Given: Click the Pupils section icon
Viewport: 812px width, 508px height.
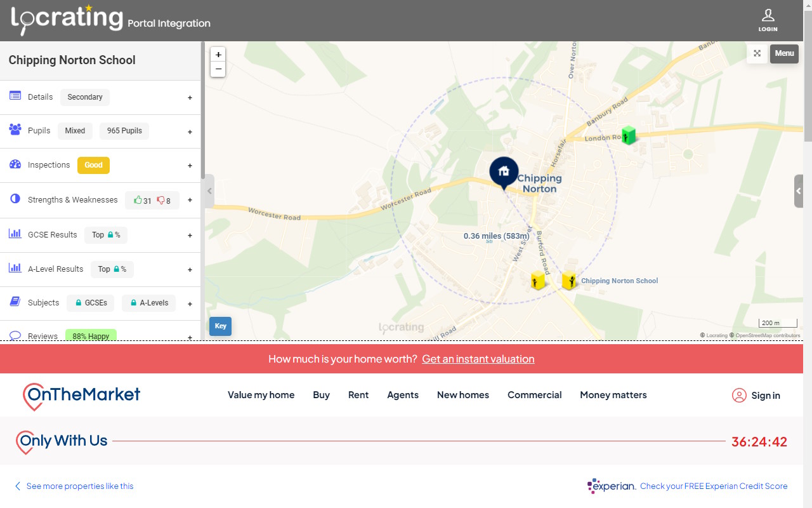Looking at the screenshot, I should pyautogui.click(x=14, y=129).
